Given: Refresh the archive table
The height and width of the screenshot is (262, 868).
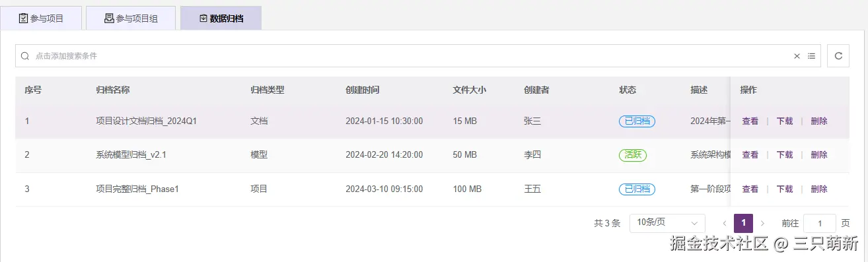Looking at the screenshot, I should click(x=838, y=56).
